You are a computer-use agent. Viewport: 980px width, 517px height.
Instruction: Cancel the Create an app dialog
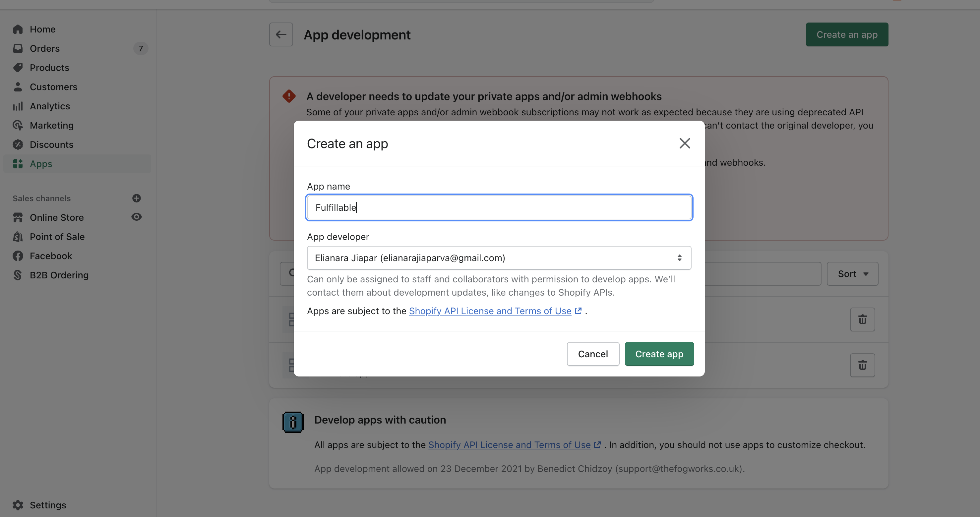[593, 354]
